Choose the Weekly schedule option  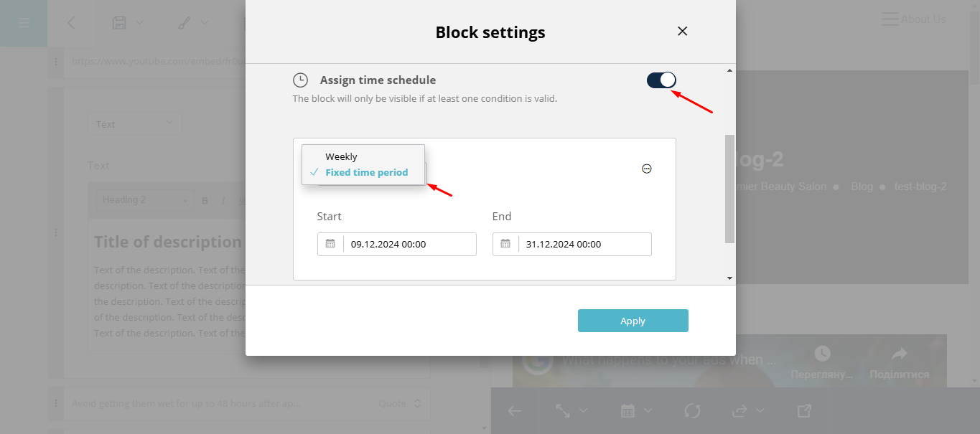pos(341,156)
